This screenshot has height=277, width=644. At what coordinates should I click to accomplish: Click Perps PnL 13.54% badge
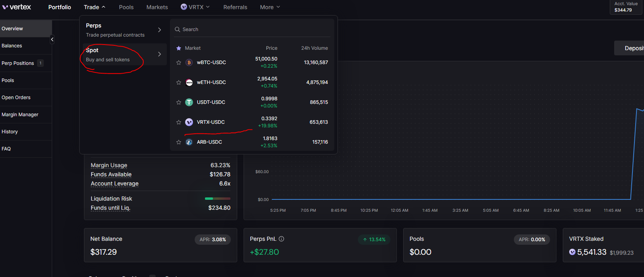tap(374, 240)
